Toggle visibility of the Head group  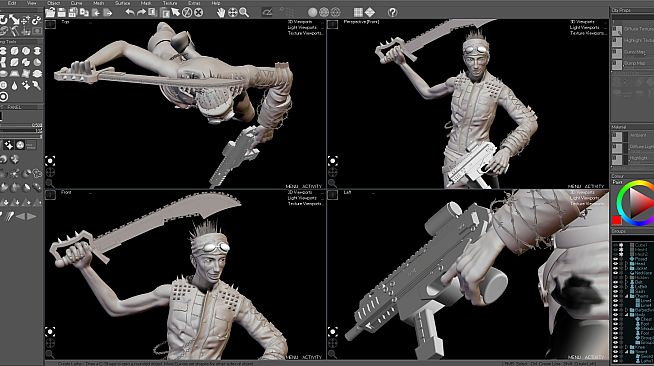pos(616,264)
